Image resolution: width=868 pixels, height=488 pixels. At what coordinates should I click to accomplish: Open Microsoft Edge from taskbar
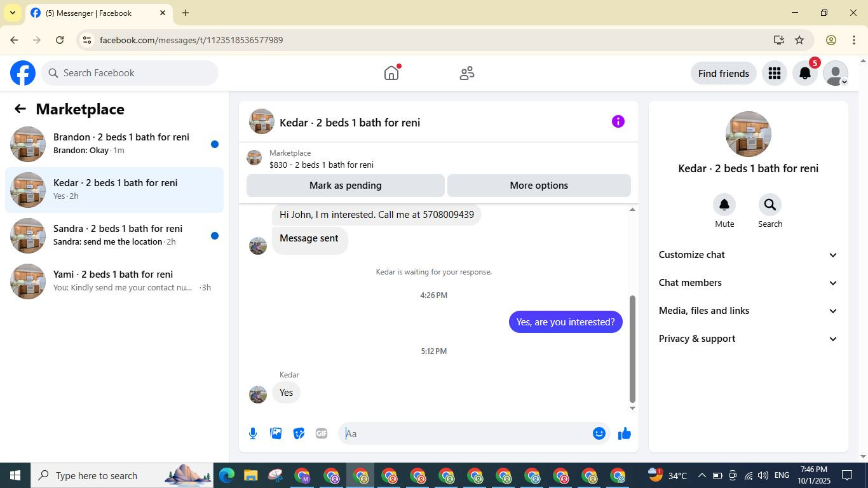227,475
